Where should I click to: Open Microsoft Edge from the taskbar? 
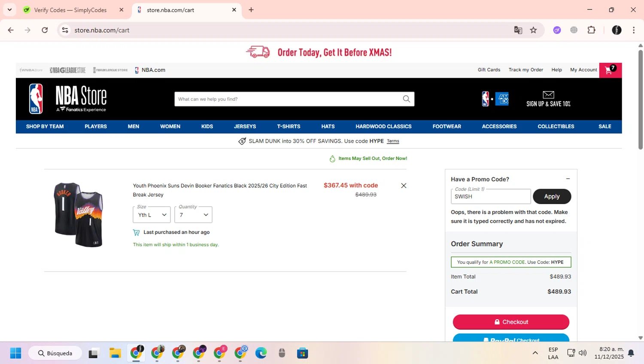click(261, 353)
